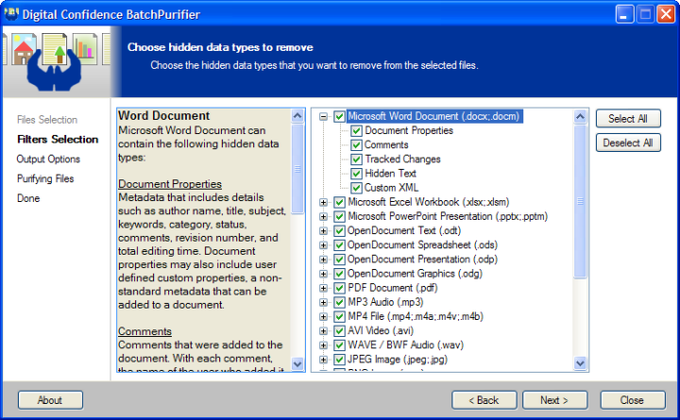Toggle the Comments checkbox

click(x=356, y=145)
